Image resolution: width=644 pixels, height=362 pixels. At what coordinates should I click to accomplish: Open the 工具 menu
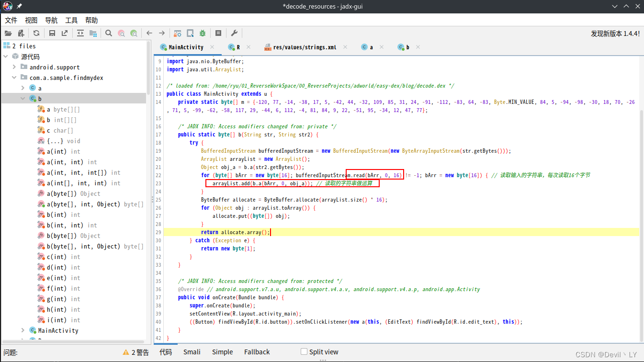71,20
